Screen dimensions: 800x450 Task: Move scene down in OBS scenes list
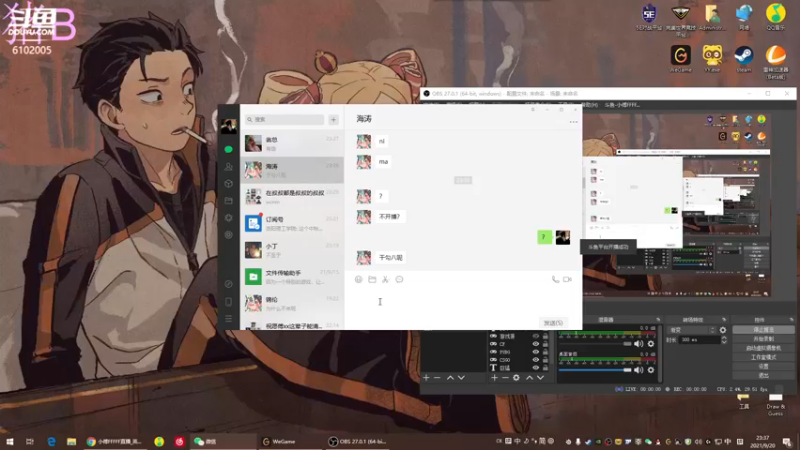(x=461, y=378)
